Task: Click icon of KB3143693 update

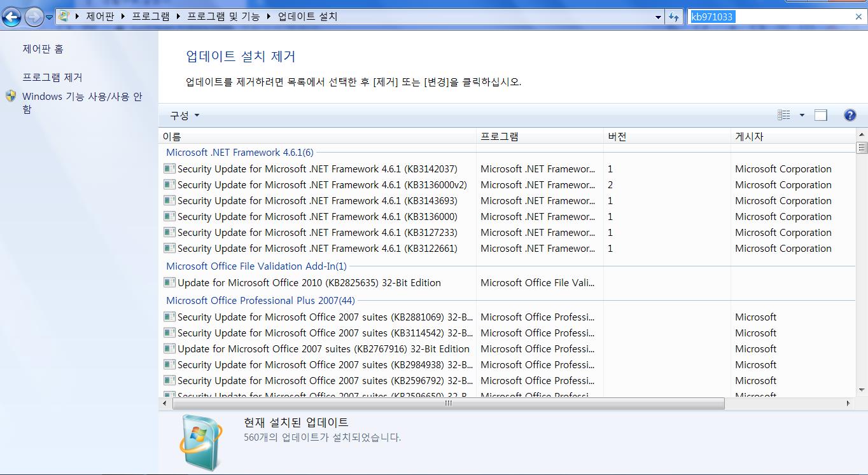Action: pyautogui.click(x=169, y=200)
